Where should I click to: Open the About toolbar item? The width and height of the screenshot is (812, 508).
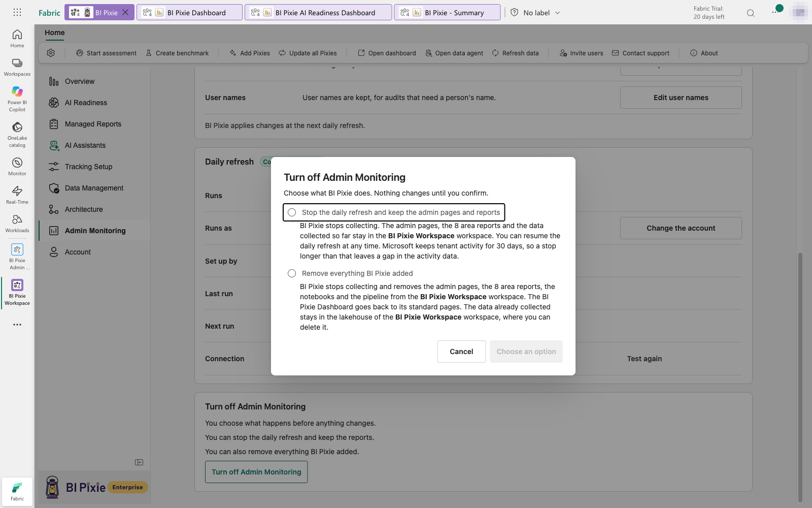coord(704,53)
